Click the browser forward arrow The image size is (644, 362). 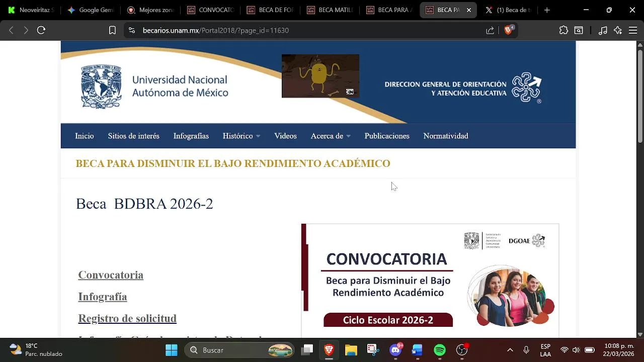pyautogui.click(x=26, y=30)
